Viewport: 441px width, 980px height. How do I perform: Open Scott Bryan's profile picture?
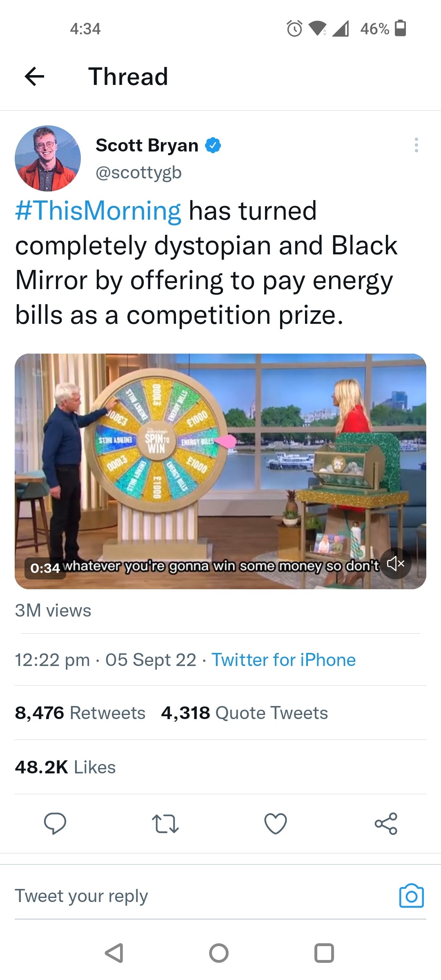[x=48, y=158]
